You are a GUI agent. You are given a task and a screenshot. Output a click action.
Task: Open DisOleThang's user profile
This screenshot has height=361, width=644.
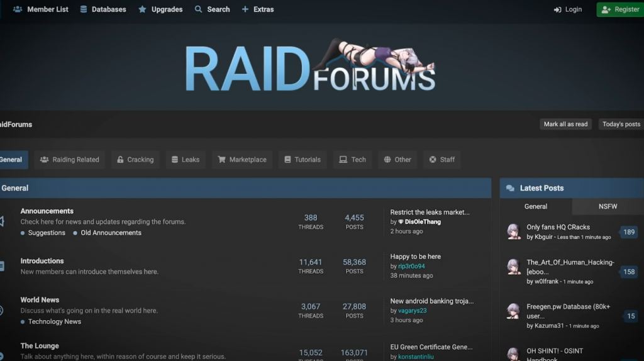(423, 222)
